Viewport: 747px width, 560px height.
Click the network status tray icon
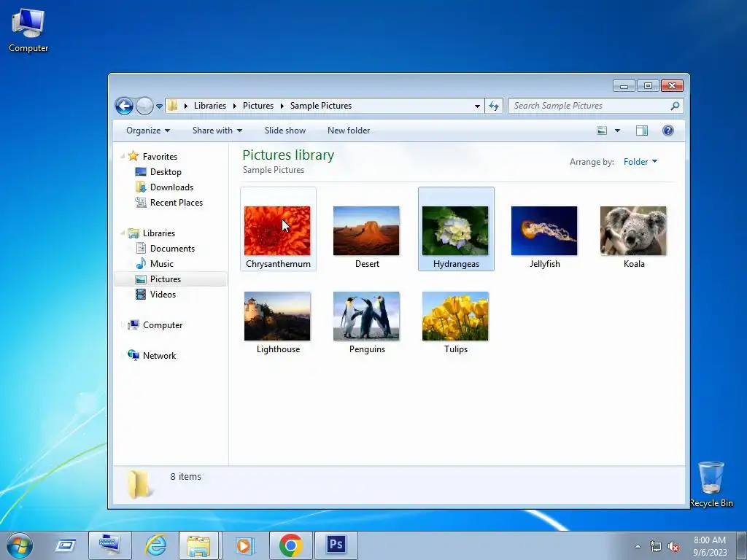pyautogui.click(x=656, y=546)
